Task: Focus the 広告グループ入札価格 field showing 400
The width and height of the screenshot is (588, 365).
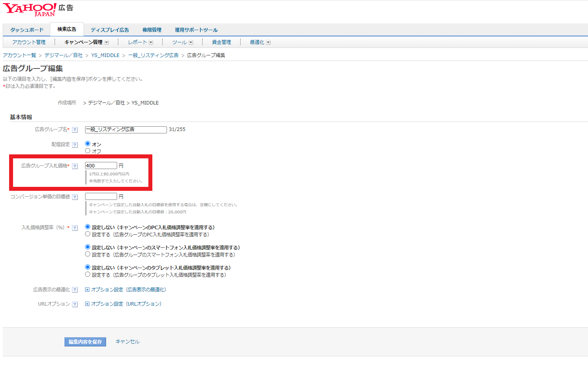Action: pos(101,165)
